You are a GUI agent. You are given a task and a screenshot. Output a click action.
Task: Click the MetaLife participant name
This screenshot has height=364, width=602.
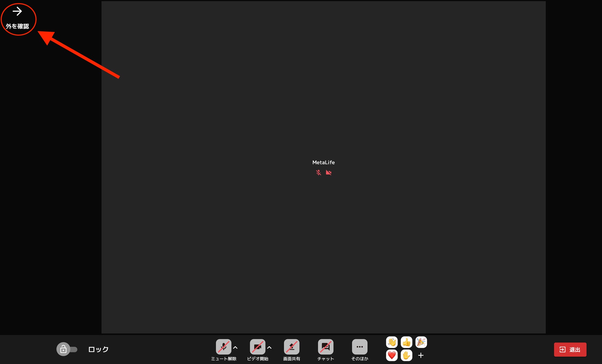pos(323,162)
